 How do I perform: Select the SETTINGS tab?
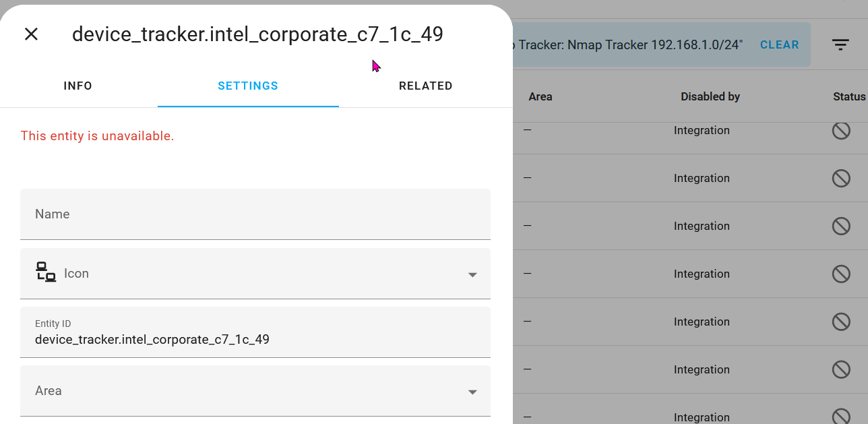tap(248, 86)
